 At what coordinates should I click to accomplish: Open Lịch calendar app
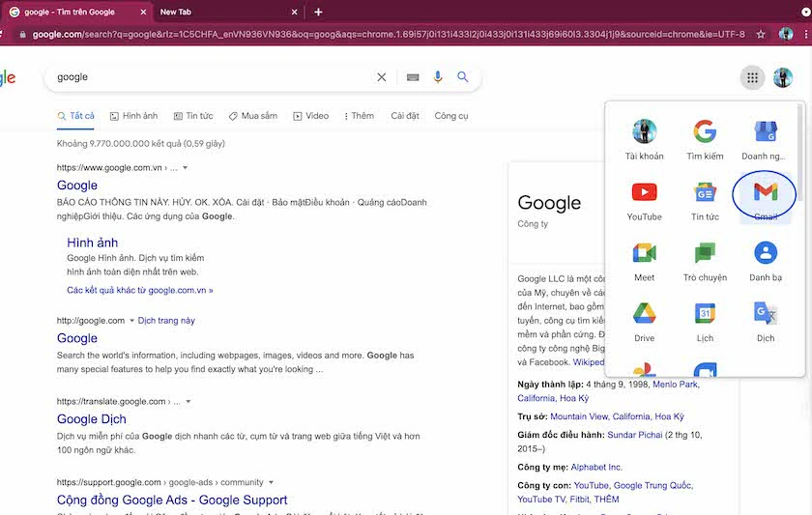point(705,322)
